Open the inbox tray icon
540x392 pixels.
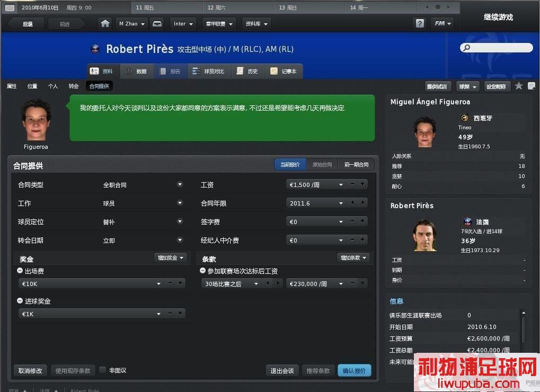pos(157,24)
